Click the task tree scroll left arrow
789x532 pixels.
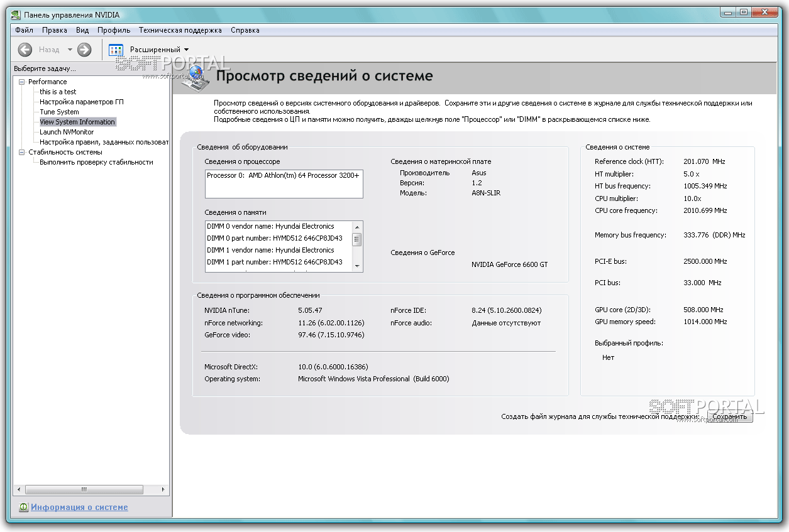click(x=19, y=489)
